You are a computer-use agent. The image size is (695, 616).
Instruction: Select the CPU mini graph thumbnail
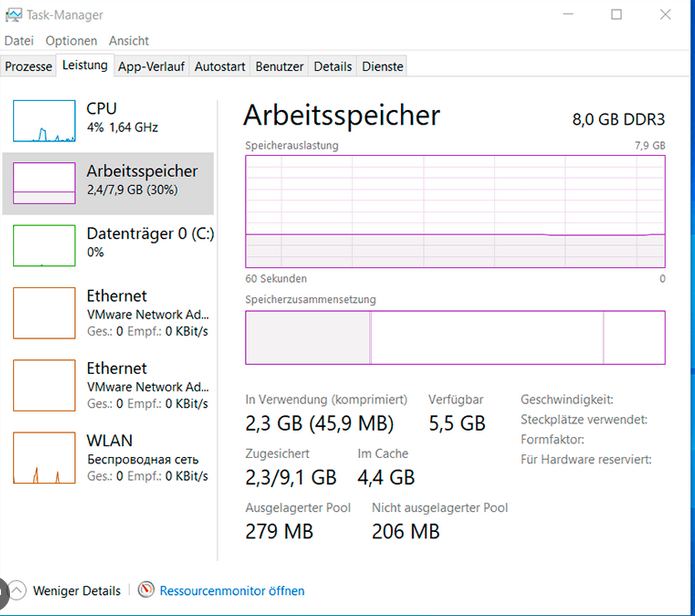tap(44, 121)
